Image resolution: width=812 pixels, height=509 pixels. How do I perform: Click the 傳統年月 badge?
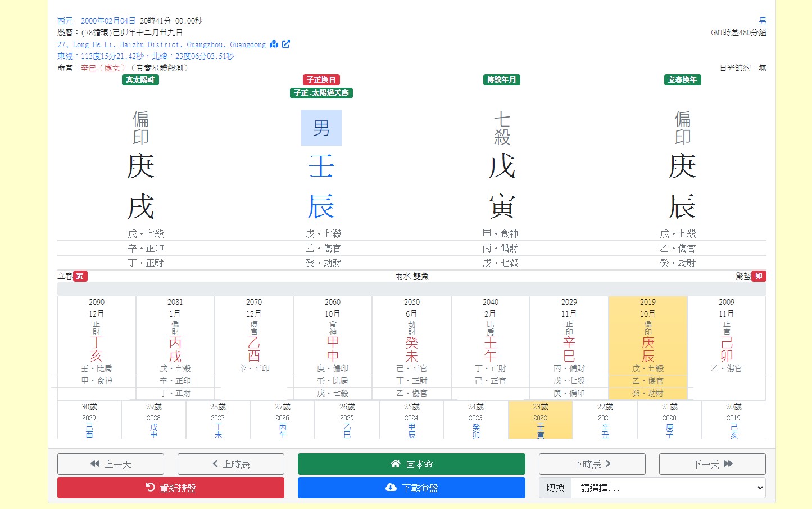pos(502,80)
